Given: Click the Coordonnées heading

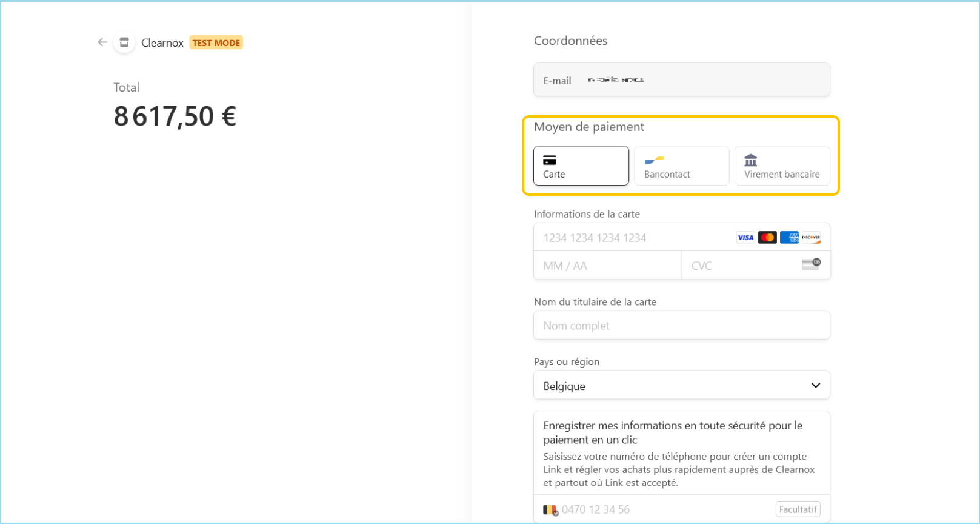Looking at the screenshot, I should [x=570, y=41].
